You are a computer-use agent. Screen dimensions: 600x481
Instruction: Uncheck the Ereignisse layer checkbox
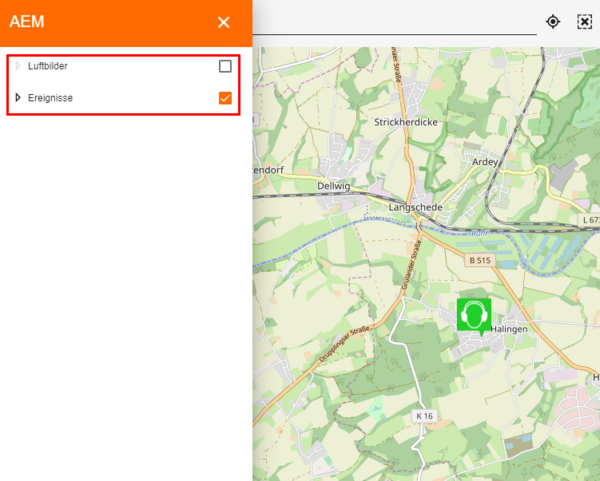pos(225,98)
